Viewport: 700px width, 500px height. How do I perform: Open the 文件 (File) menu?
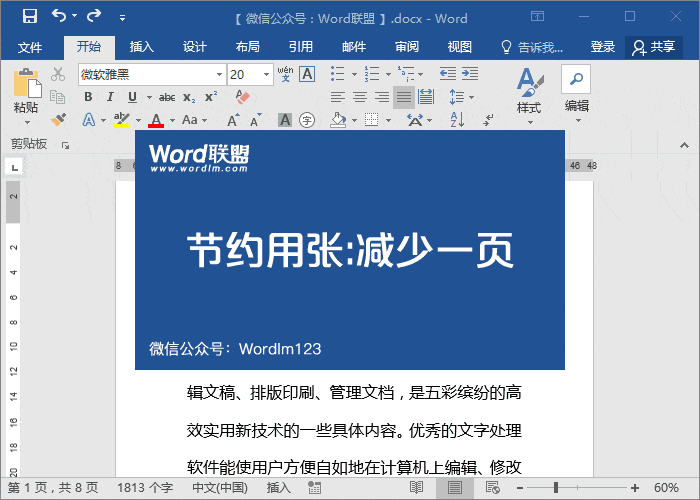point(30,47)
